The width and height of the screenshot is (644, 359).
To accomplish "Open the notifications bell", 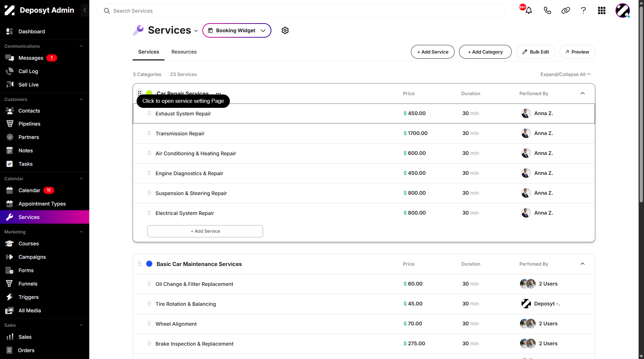I will click(528, 10).
